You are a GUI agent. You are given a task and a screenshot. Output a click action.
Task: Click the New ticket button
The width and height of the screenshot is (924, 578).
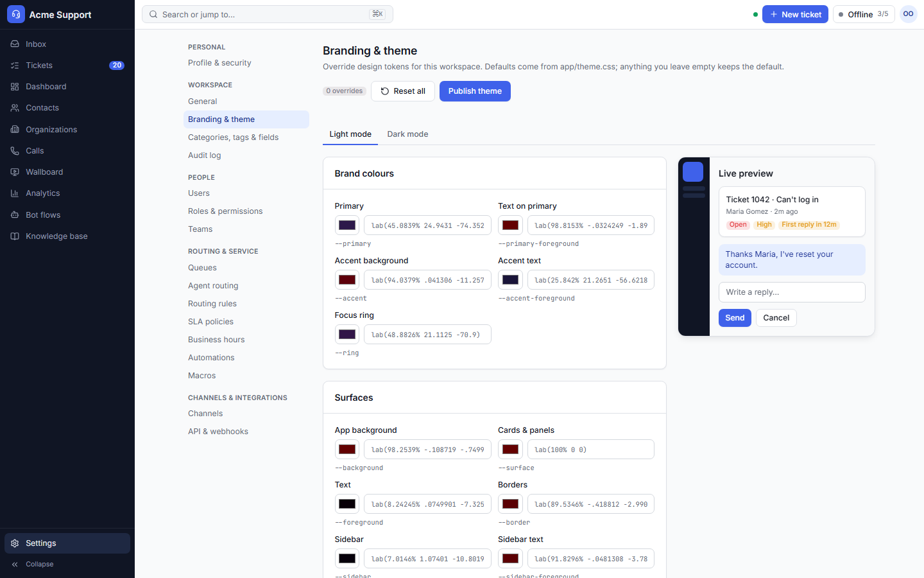795,14
